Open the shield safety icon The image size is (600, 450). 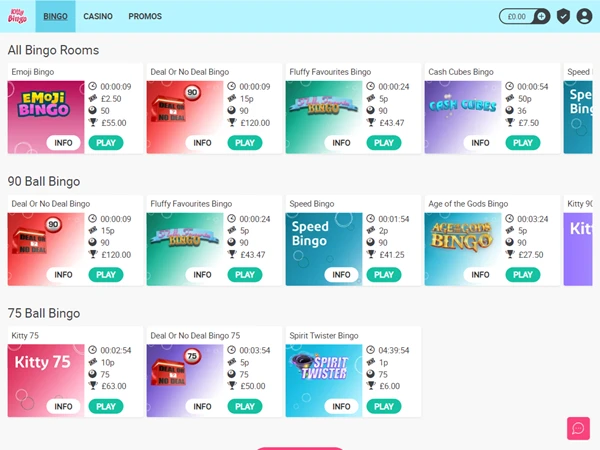(x=563, y=16)
